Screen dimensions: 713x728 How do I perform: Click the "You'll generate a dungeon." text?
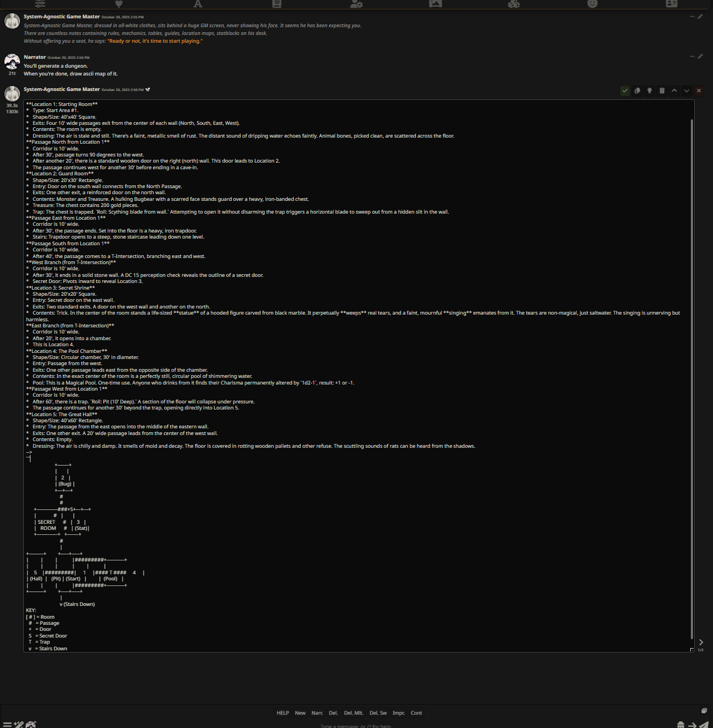coord(56,66)
